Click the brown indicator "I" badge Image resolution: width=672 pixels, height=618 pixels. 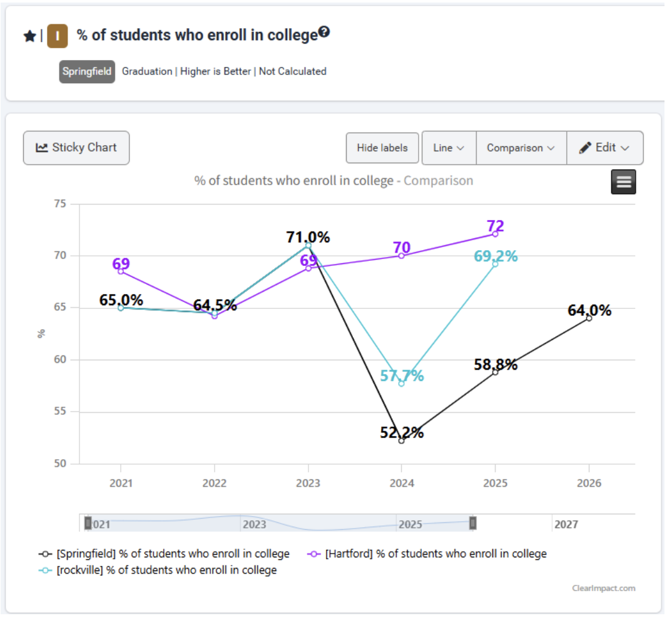pos(57,36)
